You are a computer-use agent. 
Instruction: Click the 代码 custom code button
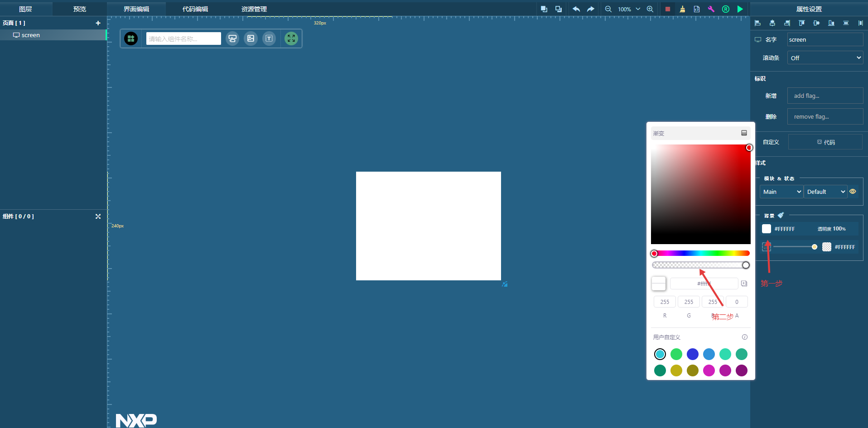click(825, 142)
